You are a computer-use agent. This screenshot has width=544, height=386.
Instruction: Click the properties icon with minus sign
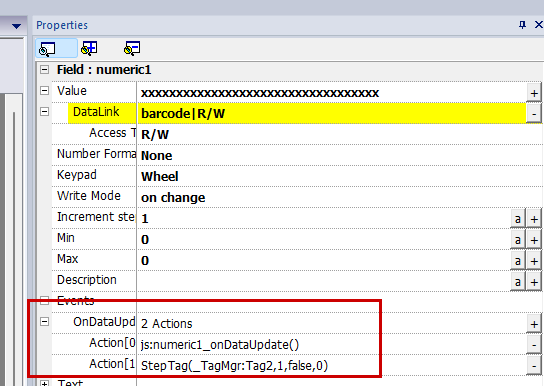(x=132, y=48)
